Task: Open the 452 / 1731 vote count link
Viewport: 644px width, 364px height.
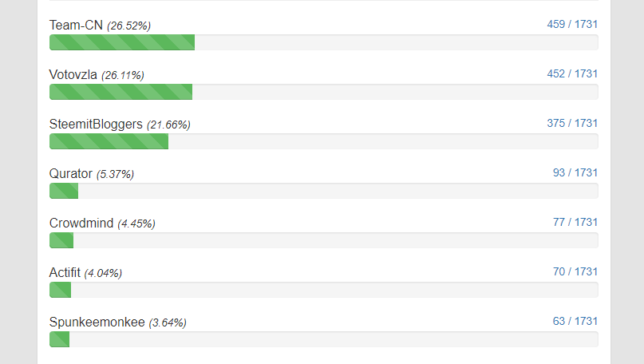Action: pos(572,73)
